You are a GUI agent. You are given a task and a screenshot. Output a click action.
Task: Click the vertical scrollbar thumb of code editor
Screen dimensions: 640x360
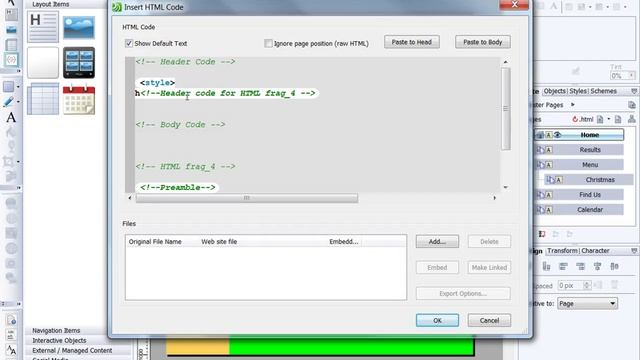point(505,109)
